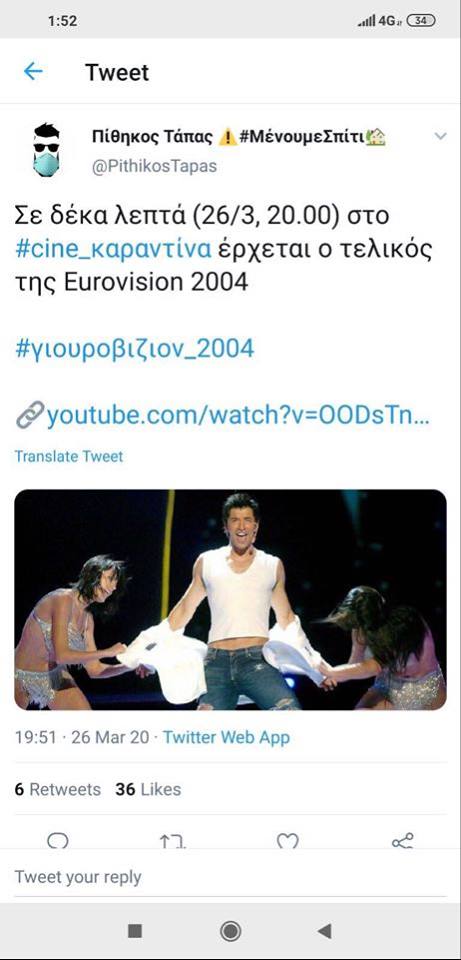Tap the Android back triangle button
This screenshot has height=960, width=461.
pyautogui.click(x=324, y=931)
